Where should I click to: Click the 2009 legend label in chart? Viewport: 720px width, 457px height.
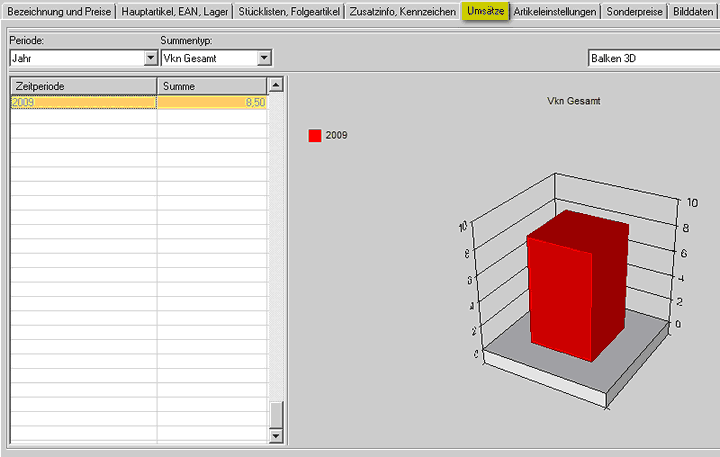tap(336, 135)
